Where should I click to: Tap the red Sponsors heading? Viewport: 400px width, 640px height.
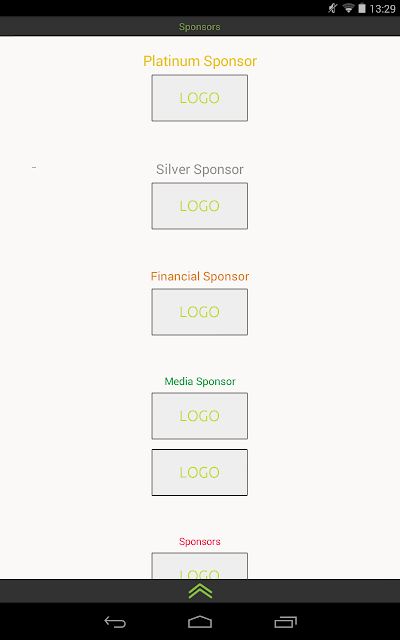click(200, 542)
